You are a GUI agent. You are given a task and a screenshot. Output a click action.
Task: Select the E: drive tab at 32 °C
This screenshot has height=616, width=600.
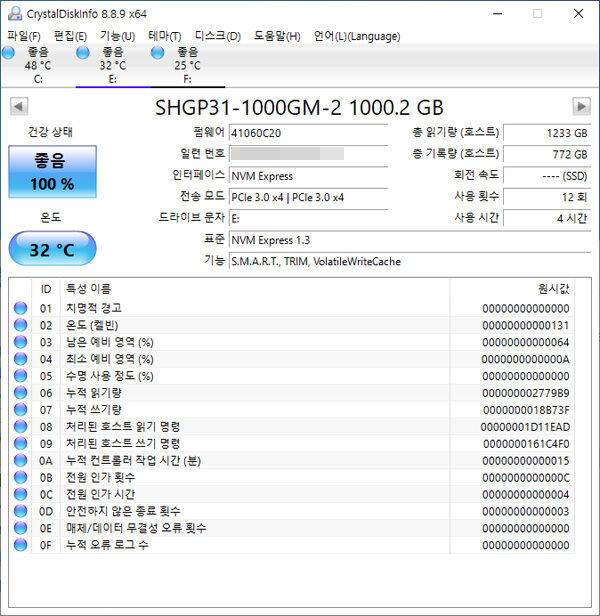tap(113, 65)
